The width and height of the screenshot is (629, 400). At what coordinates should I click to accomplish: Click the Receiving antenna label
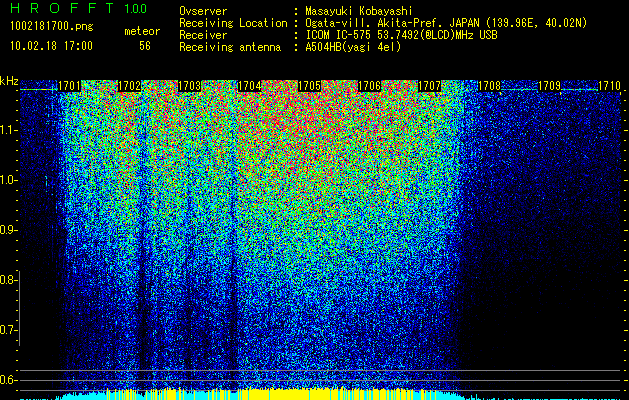(230, 47)
